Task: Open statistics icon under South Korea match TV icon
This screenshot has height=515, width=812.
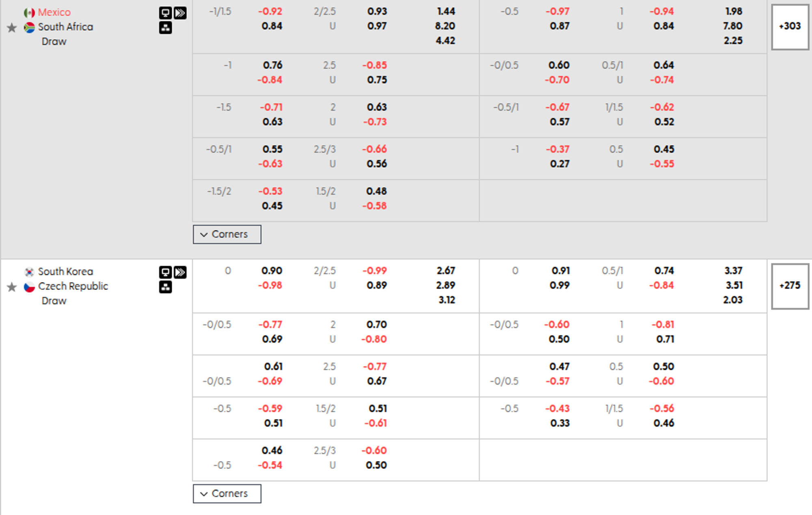Action: coord(165,287)
